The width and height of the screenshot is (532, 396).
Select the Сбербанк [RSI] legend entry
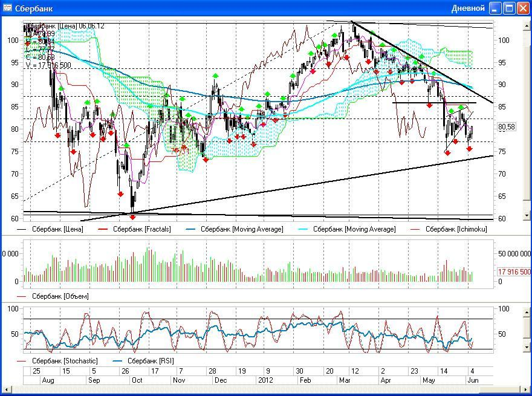click(143, 361)
